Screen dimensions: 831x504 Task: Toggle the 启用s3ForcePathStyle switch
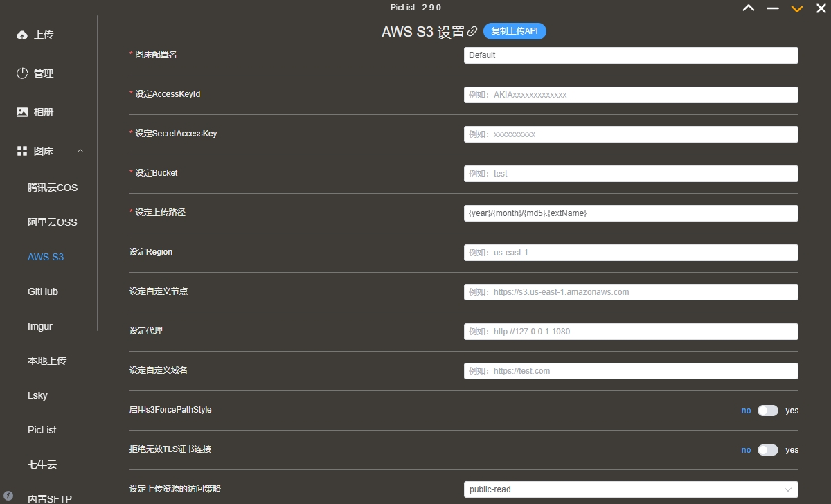point(768,411)
